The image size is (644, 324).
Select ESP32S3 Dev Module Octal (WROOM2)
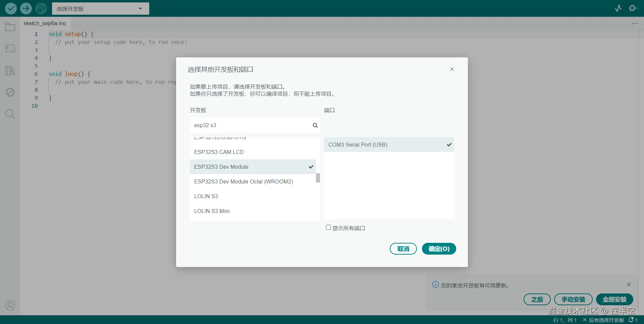(x=244, y=181)
